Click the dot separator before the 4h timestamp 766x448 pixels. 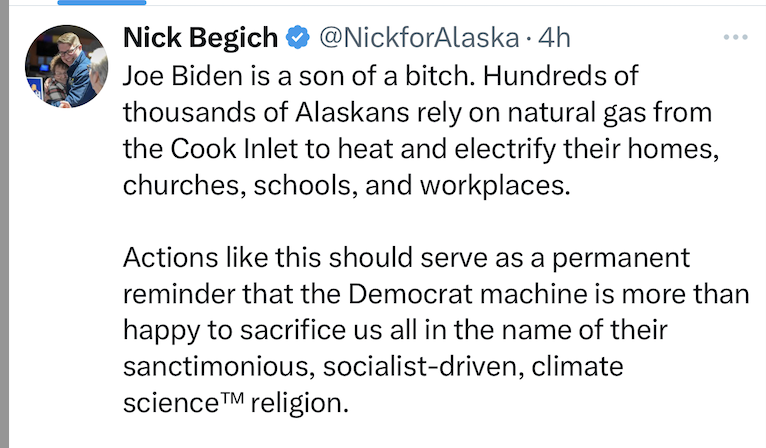[x=529, y=39]
